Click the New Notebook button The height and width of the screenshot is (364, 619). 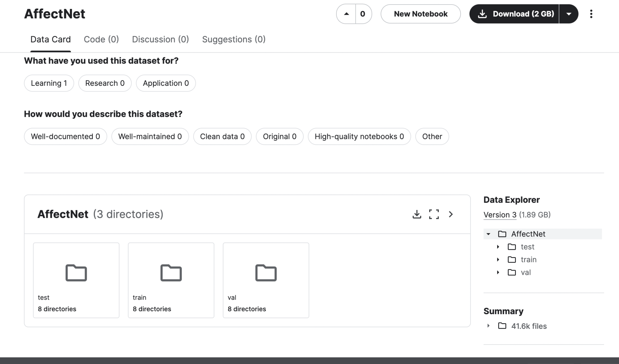point(420,14)
